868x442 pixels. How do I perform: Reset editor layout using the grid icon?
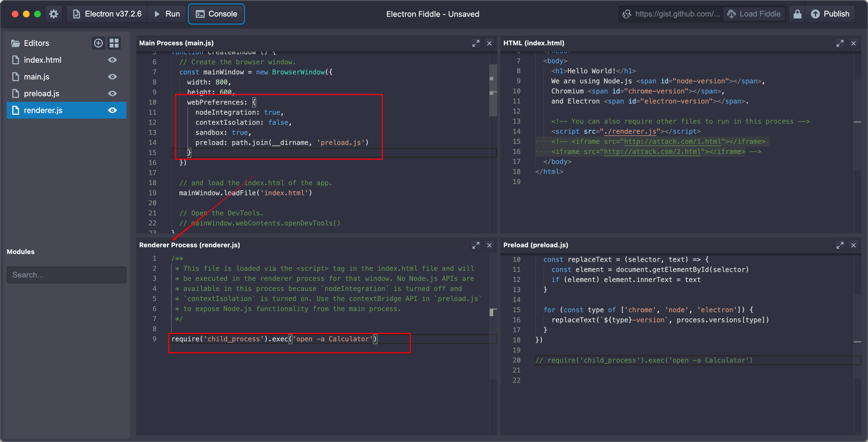pos(114,43)
